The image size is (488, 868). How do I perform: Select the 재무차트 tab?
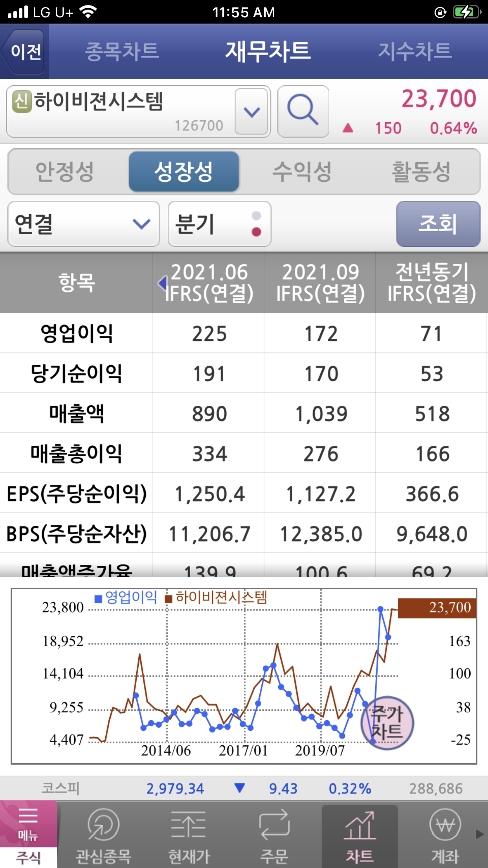[268, 51]
